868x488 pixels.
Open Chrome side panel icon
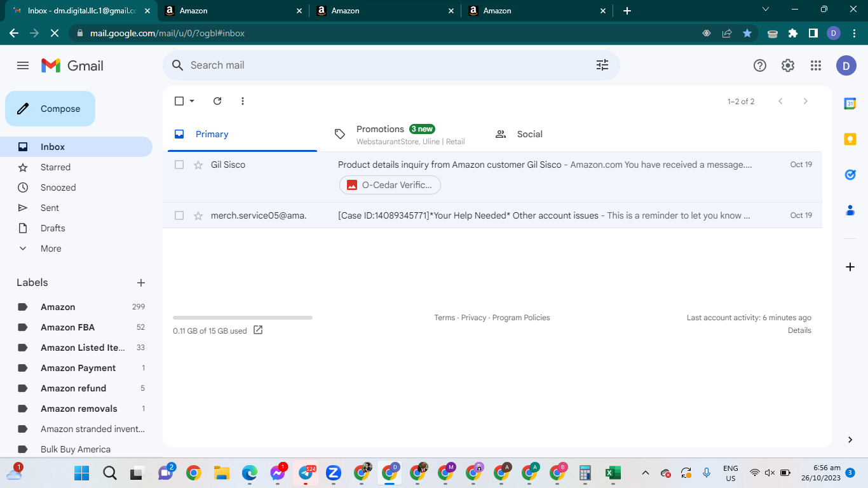(813, 33)
